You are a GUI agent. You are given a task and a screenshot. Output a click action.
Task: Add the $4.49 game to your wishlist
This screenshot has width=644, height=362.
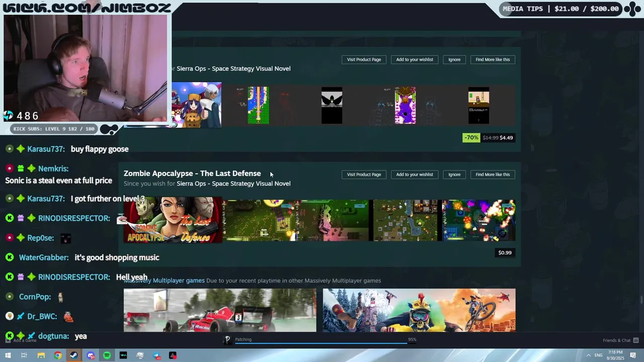(415, 59)
